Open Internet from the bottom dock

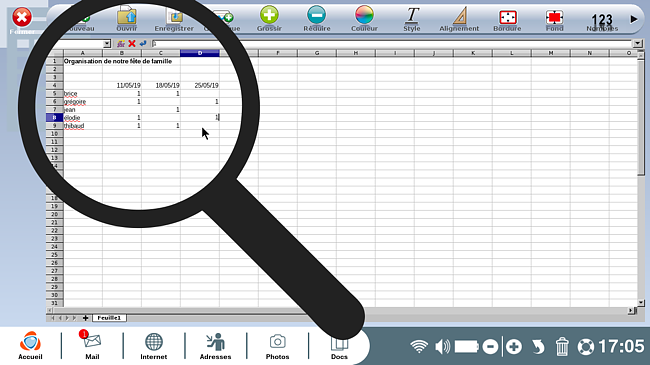click(x=154, y=346)
